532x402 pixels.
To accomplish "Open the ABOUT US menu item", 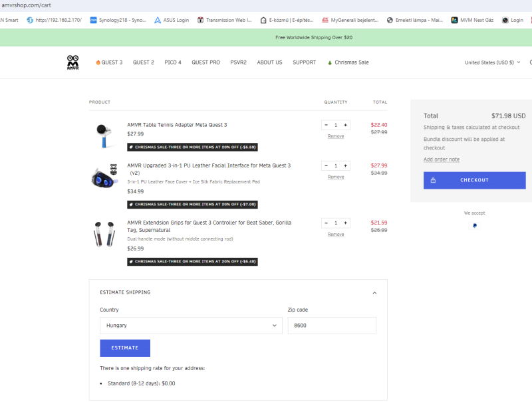I will click(269, 62).
